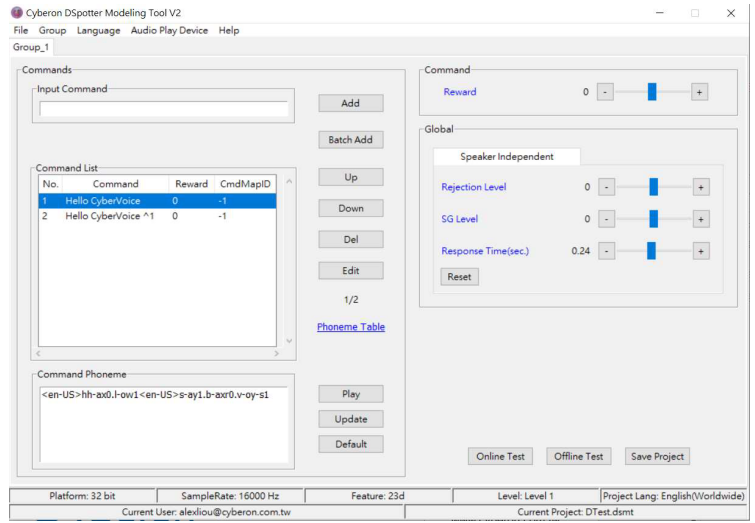The height and width of the screenshot is (523, 755).
Task: Decrease SG Level with minus button
Action: pyautogui.click(x=607, y=219)
